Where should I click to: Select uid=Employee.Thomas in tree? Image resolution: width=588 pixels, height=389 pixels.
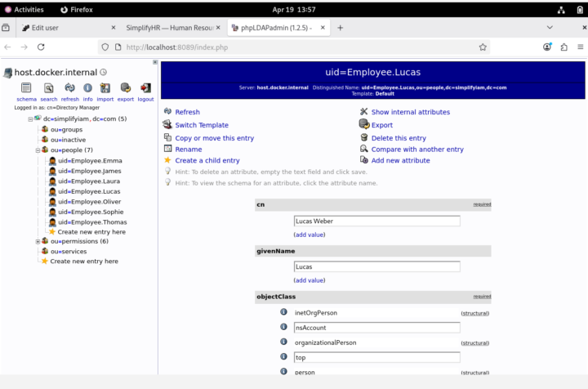pos(92,222)
